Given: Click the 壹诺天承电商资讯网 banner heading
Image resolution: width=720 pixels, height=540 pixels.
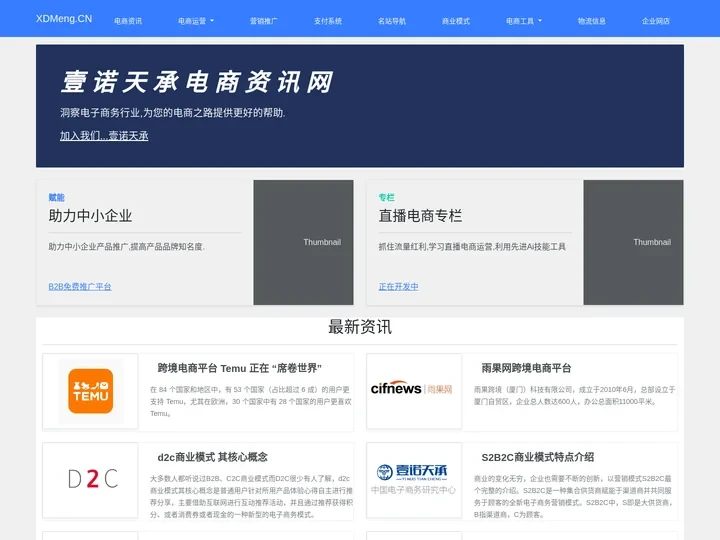Looking at the screenshot, I should click(x=197, y=82).
